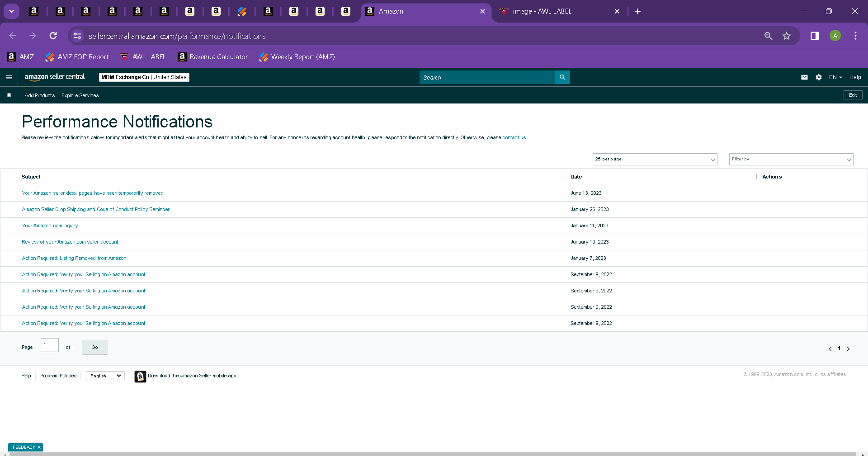Open the footer Help link
This screenshot has width=868, height=456.
(x=26, y=376)
